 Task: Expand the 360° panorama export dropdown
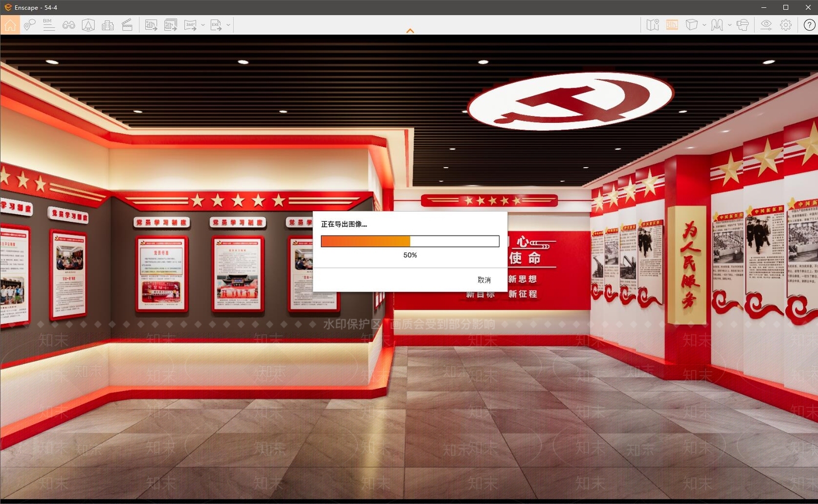point(203,25)
